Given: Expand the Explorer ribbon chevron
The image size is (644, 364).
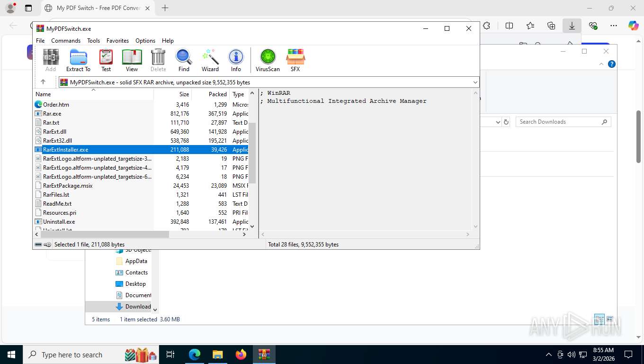Looking at the screenshot, I should click(x=601, y=64).
